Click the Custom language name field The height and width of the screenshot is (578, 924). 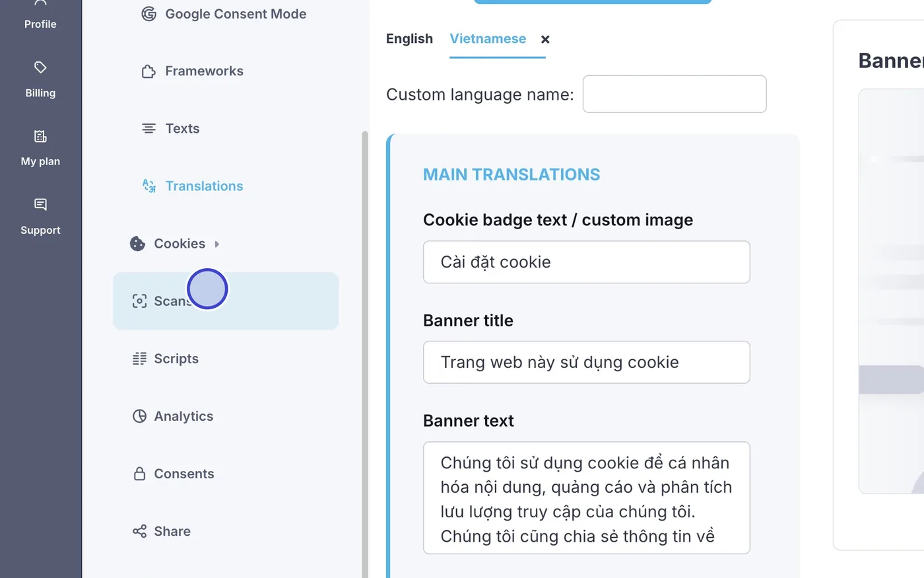coord(675,94)
